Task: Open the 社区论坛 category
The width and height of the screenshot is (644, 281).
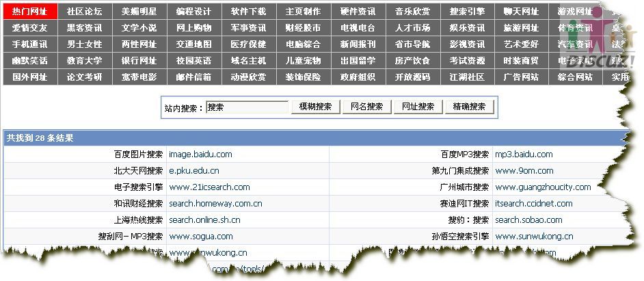Action: (x=85, y=12)
